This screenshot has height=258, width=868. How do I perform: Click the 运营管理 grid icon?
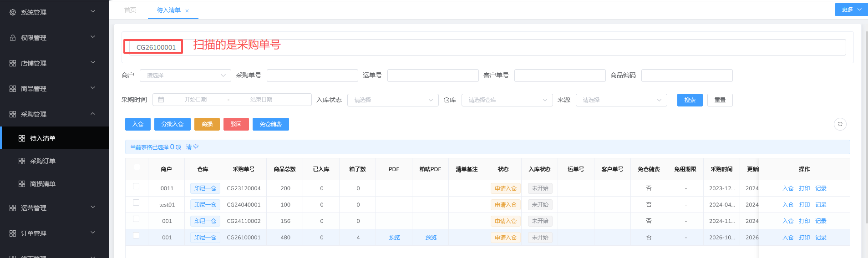click(13, 208)
